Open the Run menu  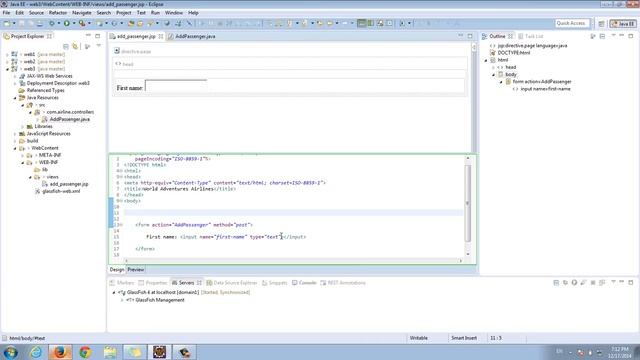155,13
